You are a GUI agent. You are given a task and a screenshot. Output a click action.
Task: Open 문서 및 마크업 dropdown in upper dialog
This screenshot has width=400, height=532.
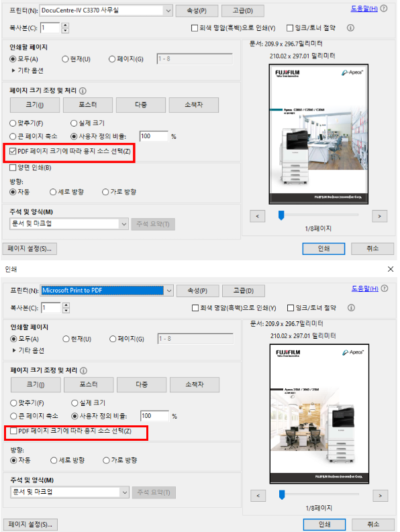click(69, 224)
